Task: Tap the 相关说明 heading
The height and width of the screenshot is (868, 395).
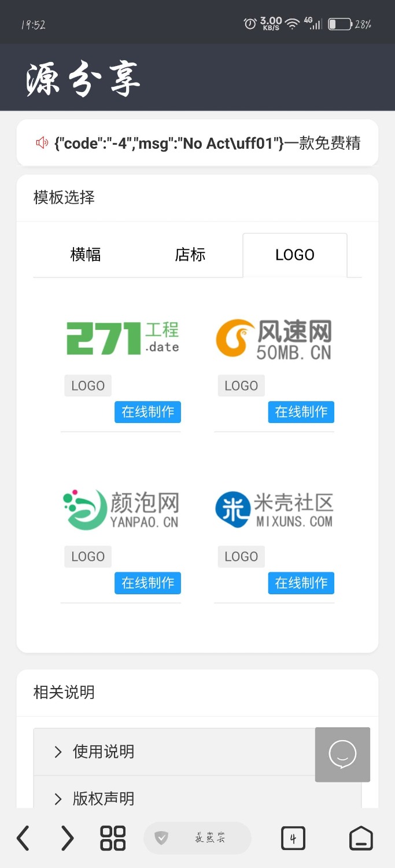Action: click(64, 693)
